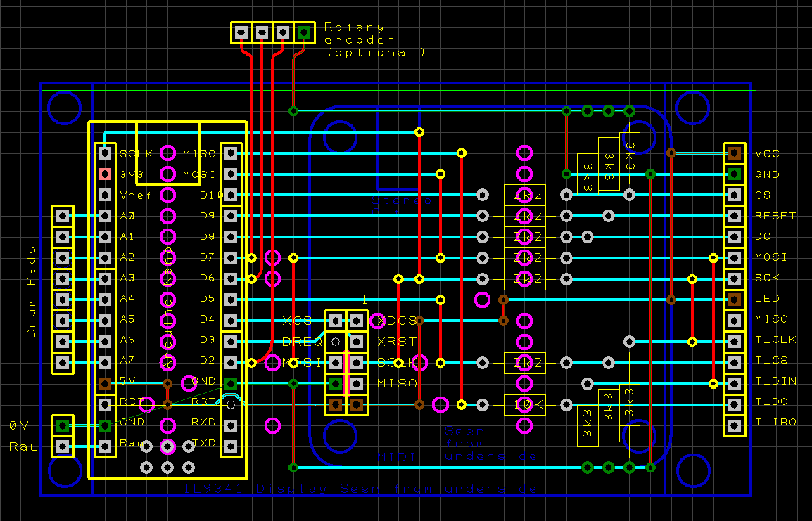The width and height of the screenshot is (812, 521).
Task: Click the LED pad on the display header
Action: click(735, 298)
